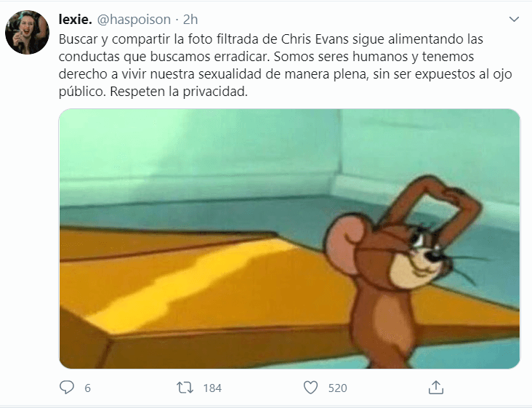Like the tweet with the heart icon

tap(310, 388)
